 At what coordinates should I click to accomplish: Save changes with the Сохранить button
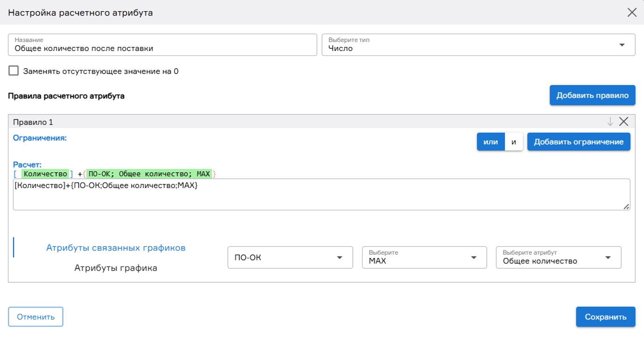[605, 316]
